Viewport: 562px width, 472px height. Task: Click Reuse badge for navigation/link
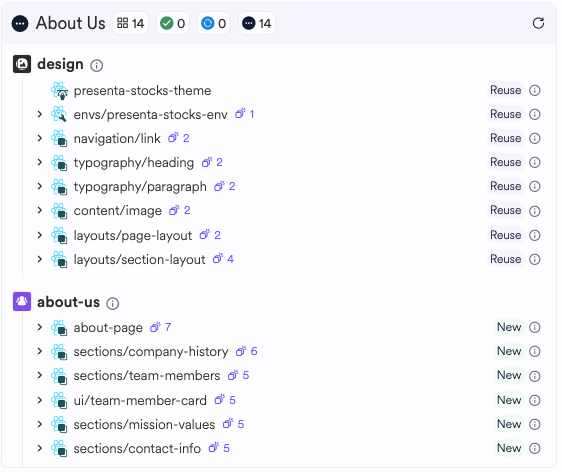[x=505, y=138]
